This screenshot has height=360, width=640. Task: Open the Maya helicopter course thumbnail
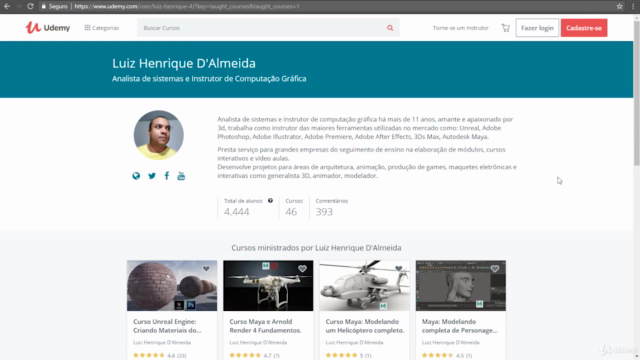click(x=364, y=286)
